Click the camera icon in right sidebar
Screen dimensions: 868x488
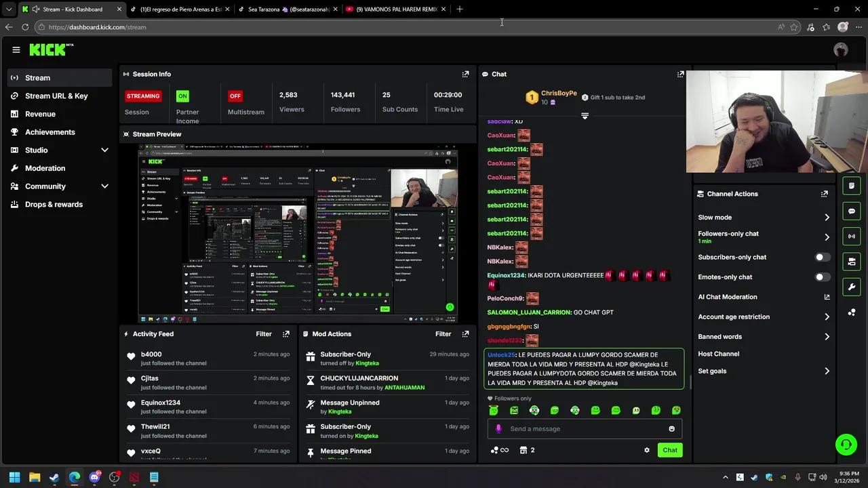click(852, 261)
